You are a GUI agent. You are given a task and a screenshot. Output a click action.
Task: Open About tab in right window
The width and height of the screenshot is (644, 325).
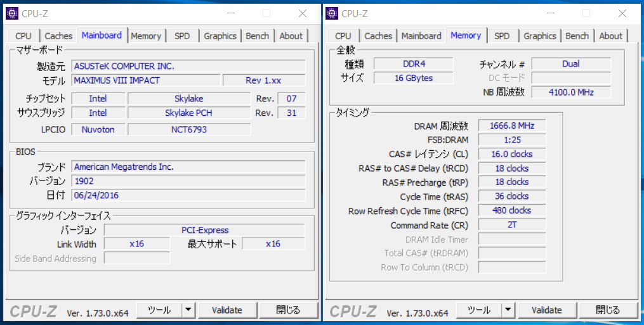click(611, 35)
